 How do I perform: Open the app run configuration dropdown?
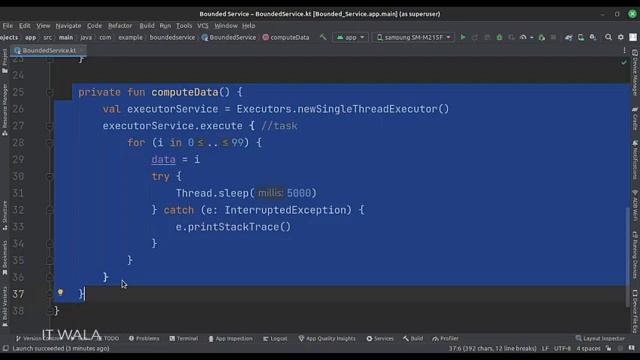click(x=350, y=37)
